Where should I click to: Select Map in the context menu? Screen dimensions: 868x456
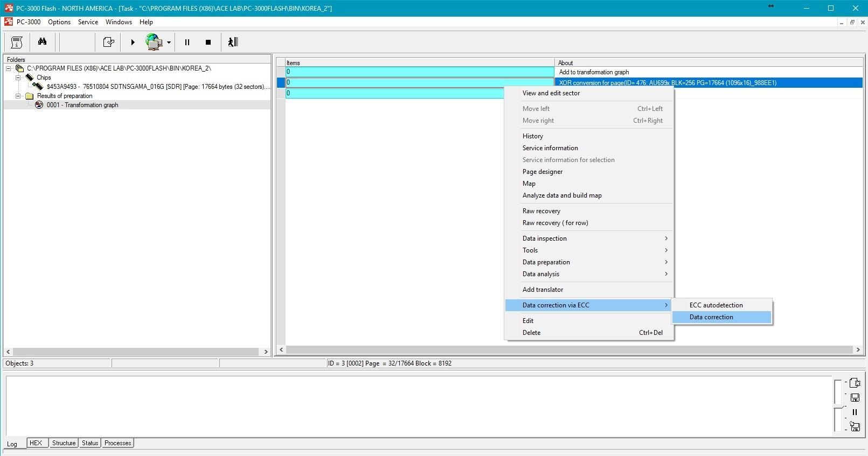589,184
